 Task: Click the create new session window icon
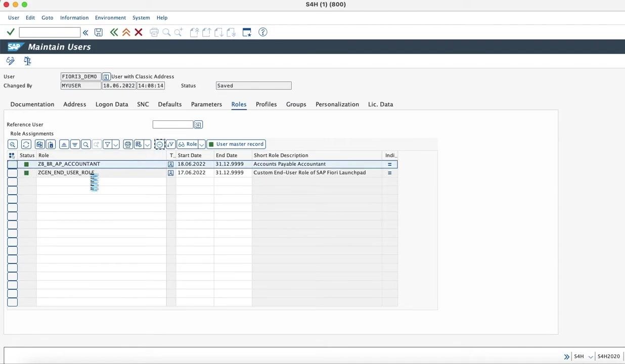pyautogui.click(x=247, y=32)
